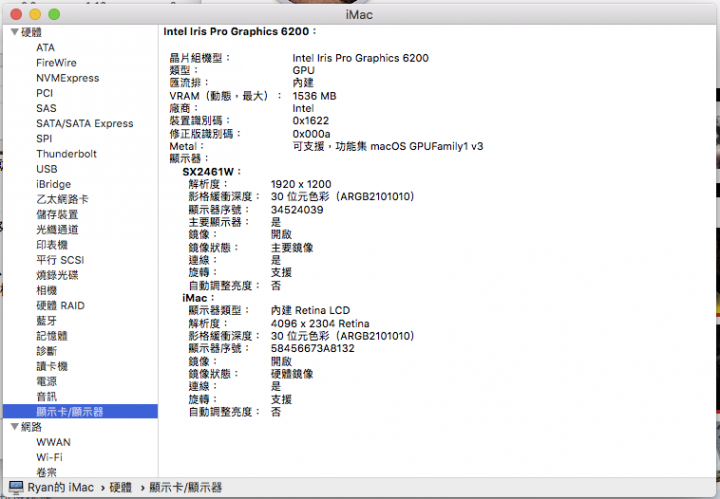The height and width of the screenshot is (499, 720).
Task: Click the 內建 Retina LCD value
Action: point(310,310)
